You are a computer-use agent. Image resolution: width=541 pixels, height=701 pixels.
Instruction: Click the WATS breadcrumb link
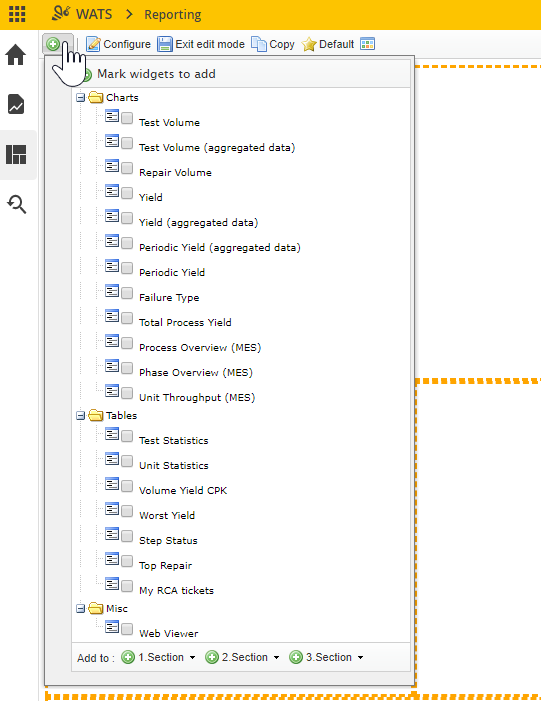(x=94, y=14)
